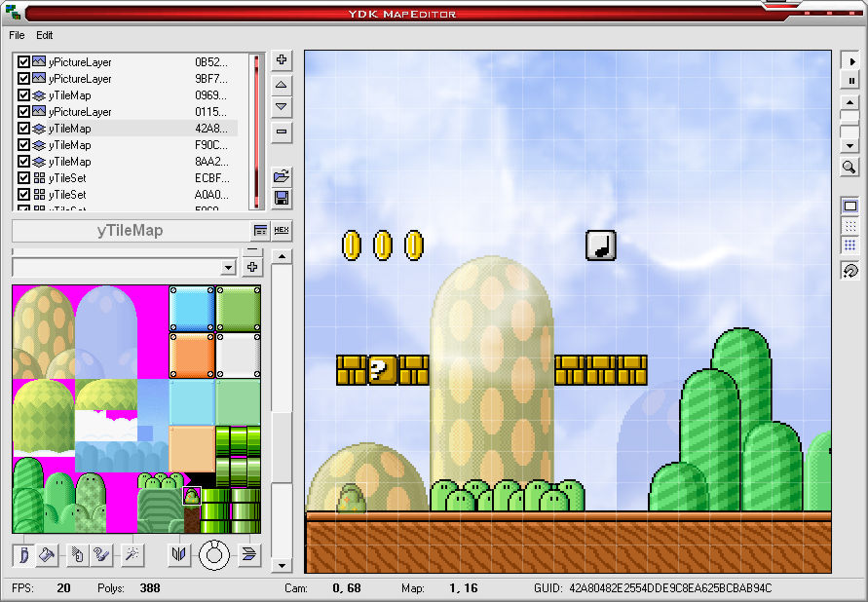Open a file with the folder icon
868x602 pixels.
(x=282, y=176)
